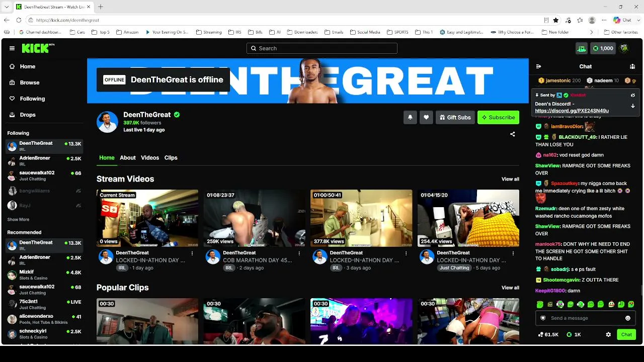
Task: Open the browser favorites list icon
Action: coord(580,20)
